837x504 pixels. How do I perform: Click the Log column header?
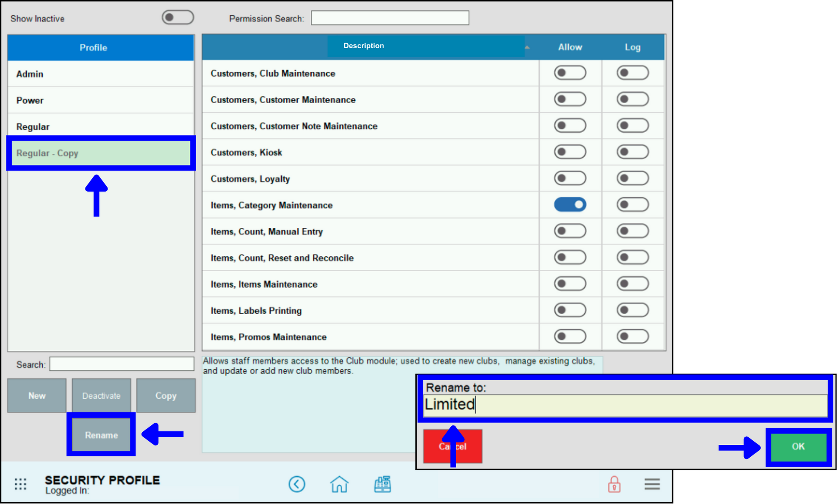(632, 47)
